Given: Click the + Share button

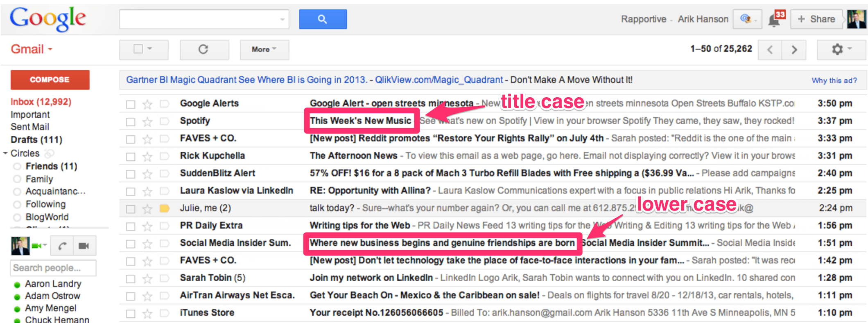Looking at the screenshot, I should [x=816, y=19].
